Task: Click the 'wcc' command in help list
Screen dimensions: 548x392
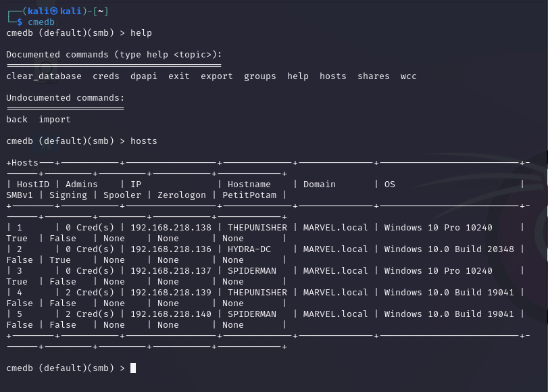Action: tap(408, 76)
